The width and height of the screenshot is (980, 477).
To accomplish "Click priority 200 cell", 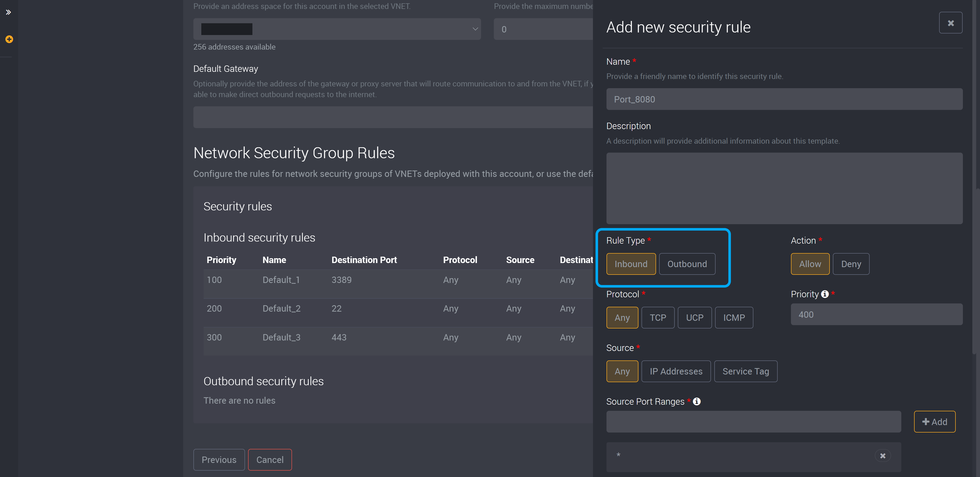I will (x=214, y=308).
